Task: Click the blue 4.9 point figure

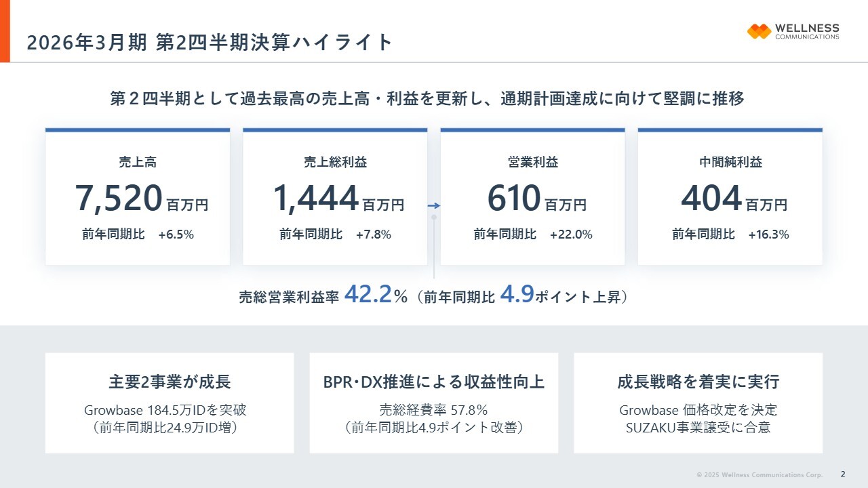Action: tap(517, 295)
